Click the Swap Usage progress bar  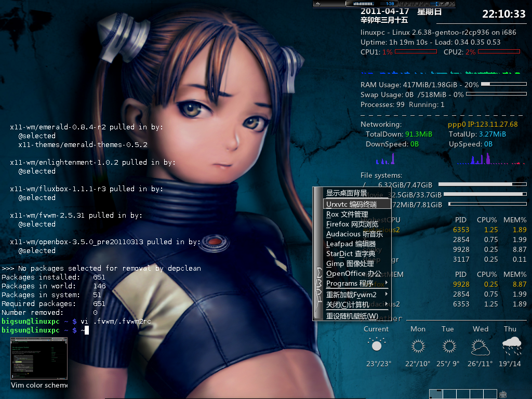point(496,94)
